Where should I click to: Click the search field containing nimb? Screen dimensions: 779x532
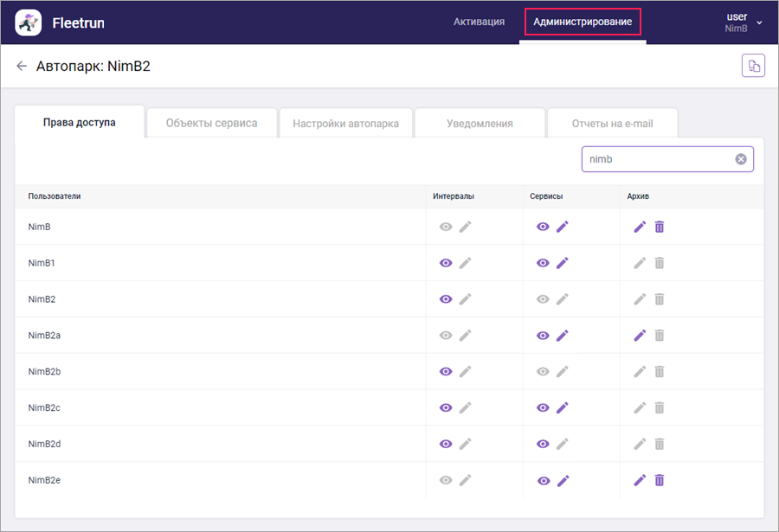click(x=658, y=159)
